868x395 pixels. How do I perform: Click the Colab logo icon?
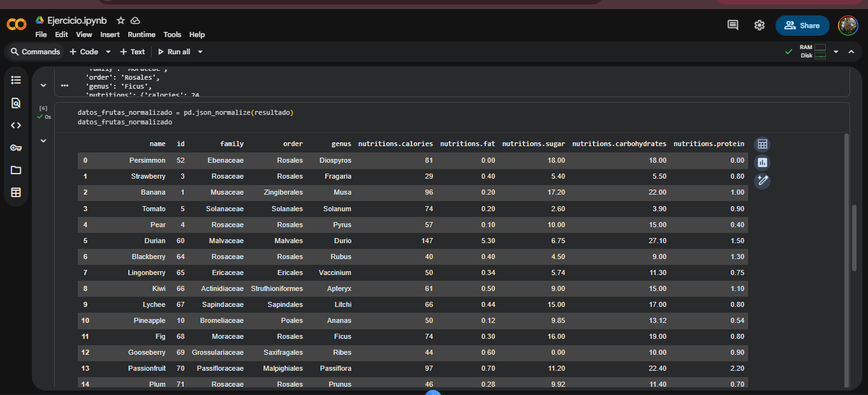pos(17,25)
